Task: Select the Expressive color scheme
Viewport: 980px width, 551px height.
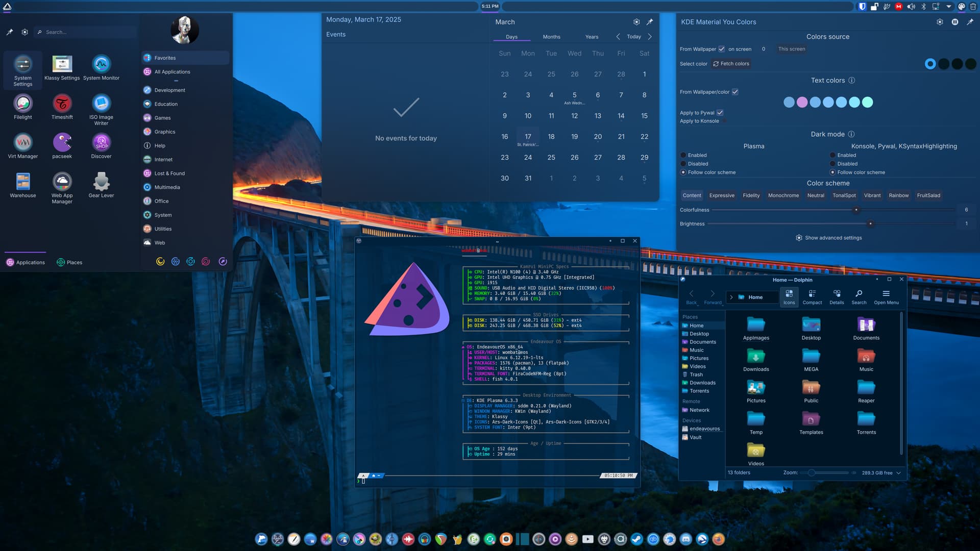Action: point(721,195)
